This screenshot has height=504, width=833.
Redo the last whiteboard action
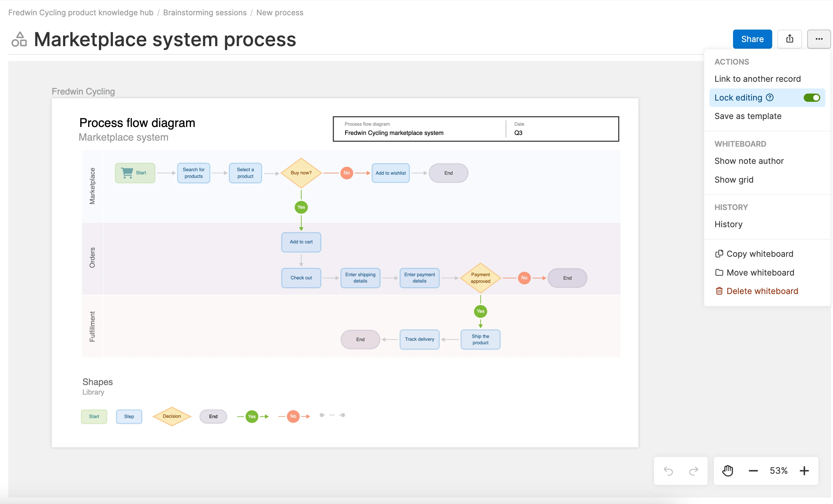click(694, 471)
